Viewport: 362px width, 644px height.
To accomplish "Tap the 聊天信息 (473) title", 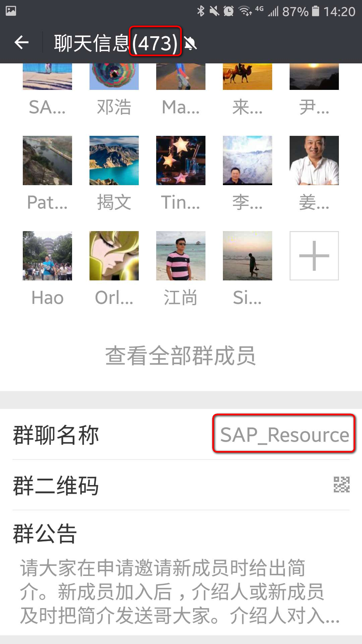I will (116, 43).
